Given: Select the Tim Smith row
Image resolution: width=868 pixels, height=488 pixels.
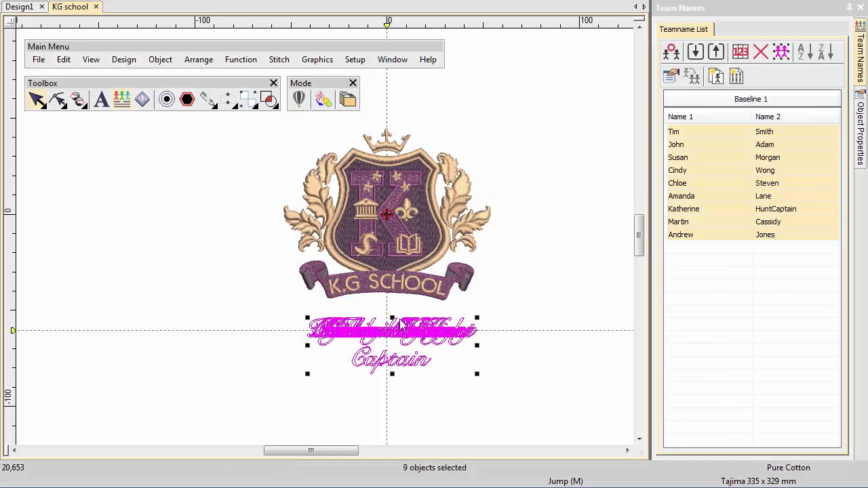Looking at the screenshot, I should (752, 131).
